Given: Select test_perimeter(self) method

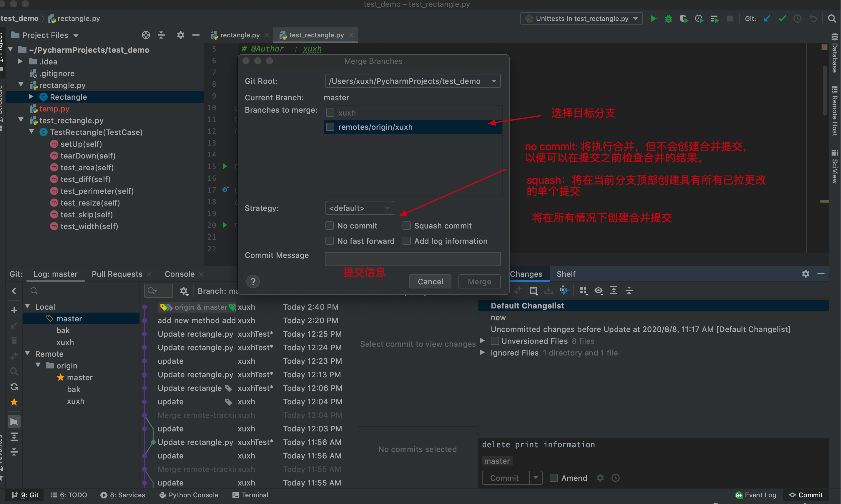Looking at the screenshot, I should 97,191.
